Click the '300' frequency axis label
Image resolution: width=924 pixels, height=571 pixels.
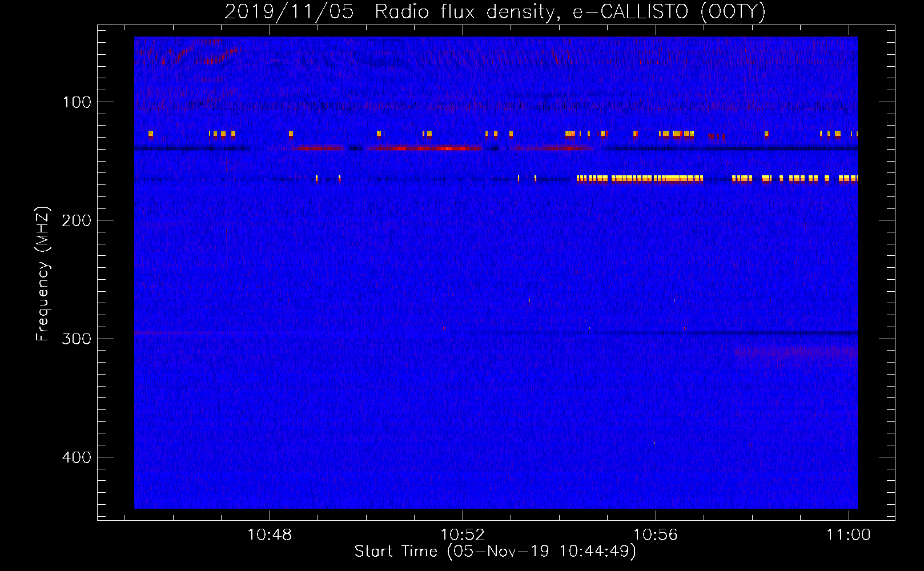coord(77,339)
